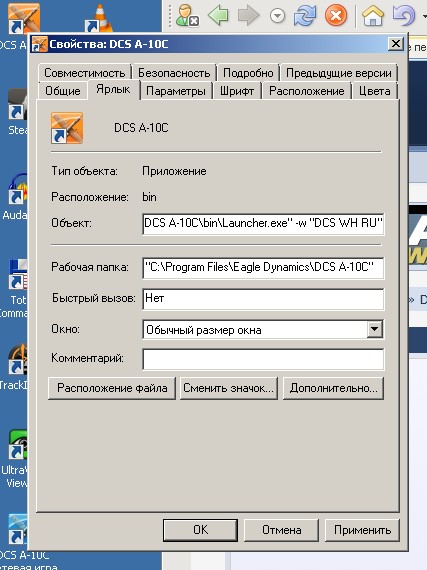Switch to the Подробно tab
Screen dimensions: 427x570
pos(248,73)
